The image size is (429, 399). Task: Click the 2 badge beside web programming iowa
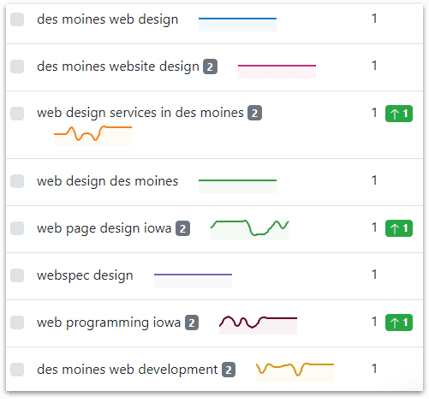tap(192, 323)
